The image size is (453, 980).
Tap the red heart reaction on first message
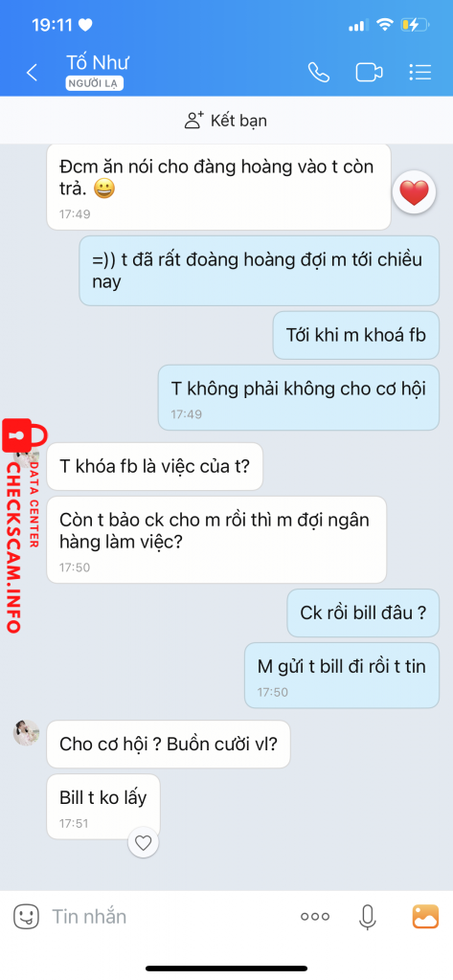pyautogui.click(x=414, y=192)
